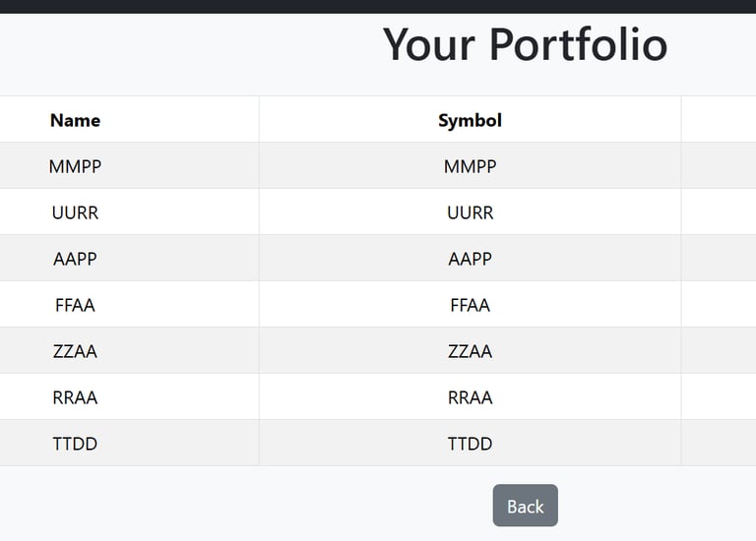
Task: Select ZZAA in the Symbol column
Action: click(470, 351)
